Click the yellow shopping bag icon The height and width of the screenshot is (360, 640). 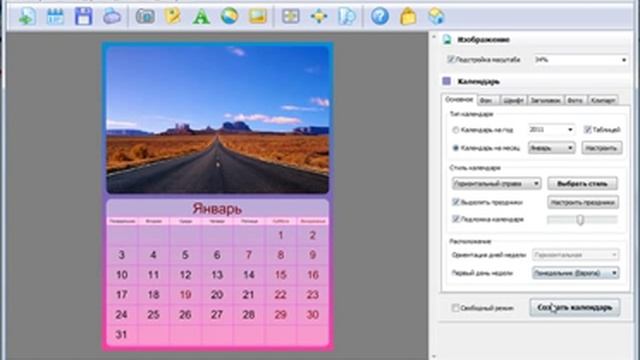408,17
